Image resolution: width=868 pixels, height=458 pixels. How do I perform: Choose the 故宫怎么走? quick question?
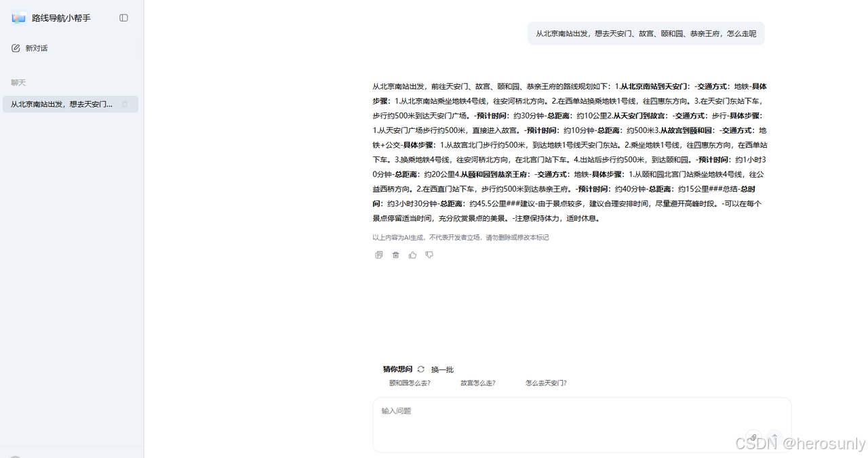coord(477,383)
